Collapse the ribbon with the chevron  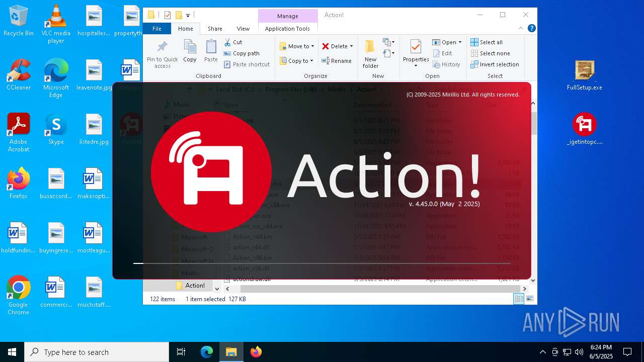coord(521,29)
